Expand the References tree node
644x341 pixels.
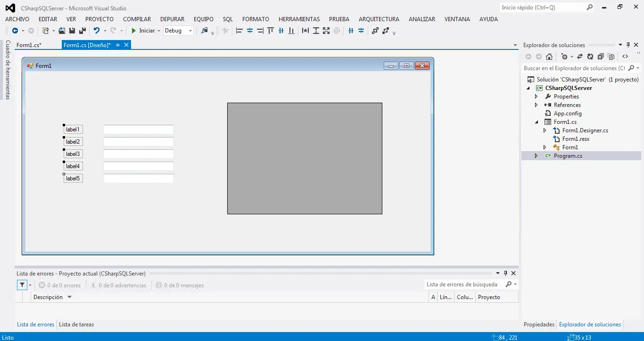[x=536, y=105]
